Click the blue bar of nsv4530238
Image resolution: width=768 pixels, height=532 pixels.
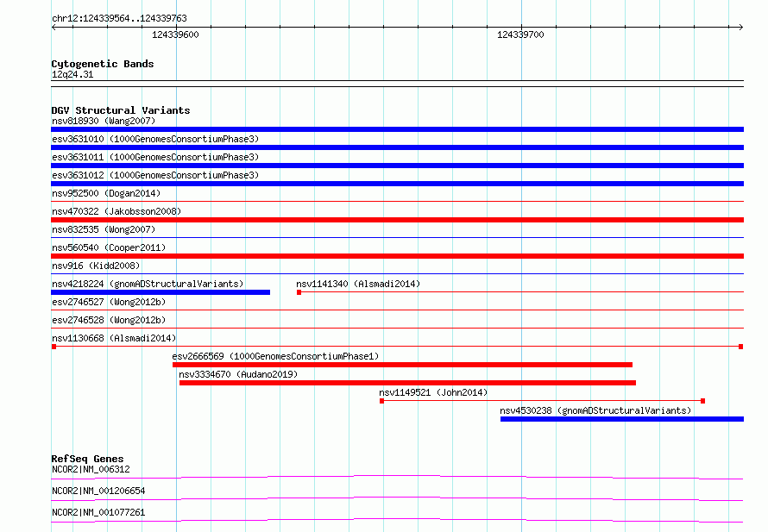(622, 419)
